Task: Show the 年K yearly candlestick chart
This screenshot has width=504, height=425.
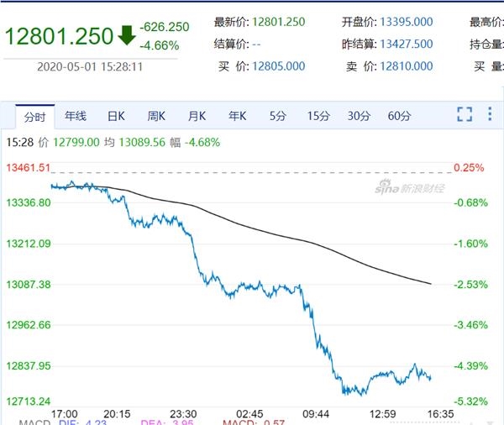Action: 237,116
